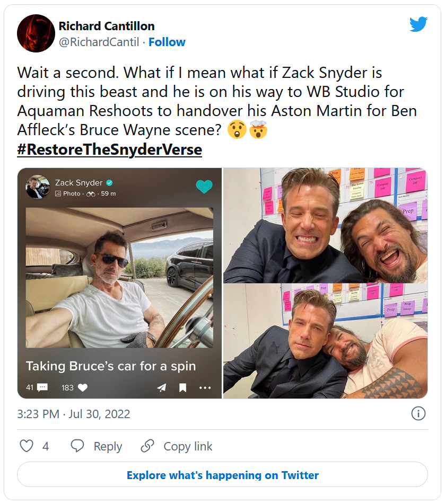This screenshot has height=504, width=445.
Task: Click the Reply speech bubble icon
Action: pos(77,446)
